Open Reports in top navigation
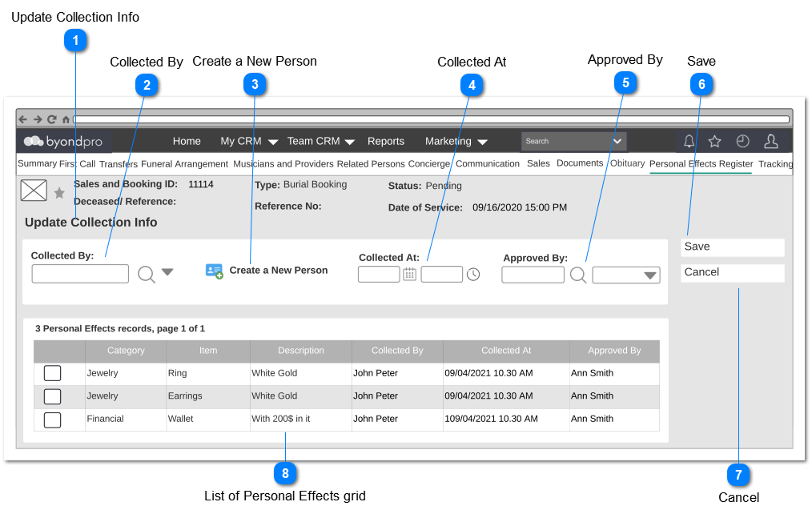 click(386, 141)
